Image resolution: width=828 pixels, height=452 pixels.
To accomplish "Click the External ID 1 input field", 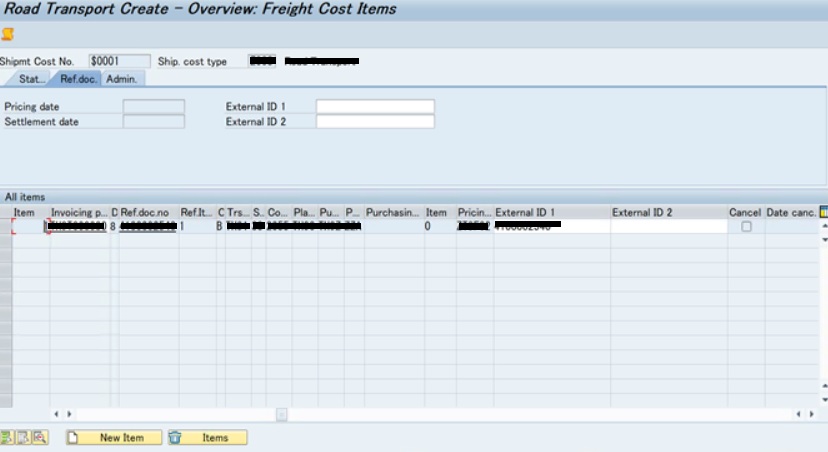I will tap(375, 107).
